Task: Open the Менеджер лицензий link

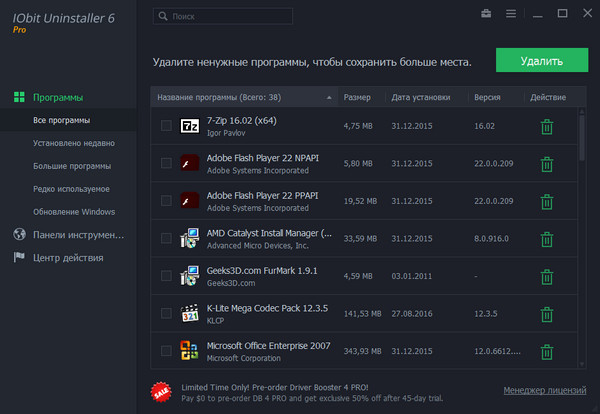Action: tap(545, 390)
